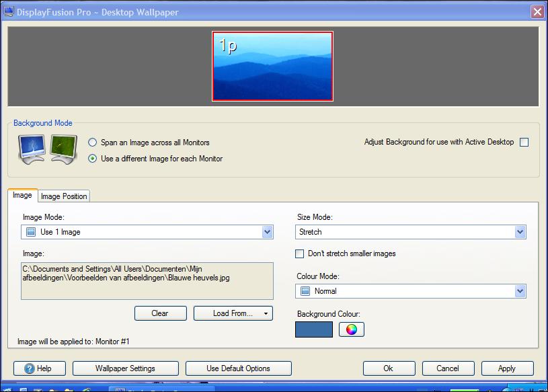This screenshot has width=548, height=392.
Task: Click the DisplayFusion title bar icon
Action: coord(9,11)
